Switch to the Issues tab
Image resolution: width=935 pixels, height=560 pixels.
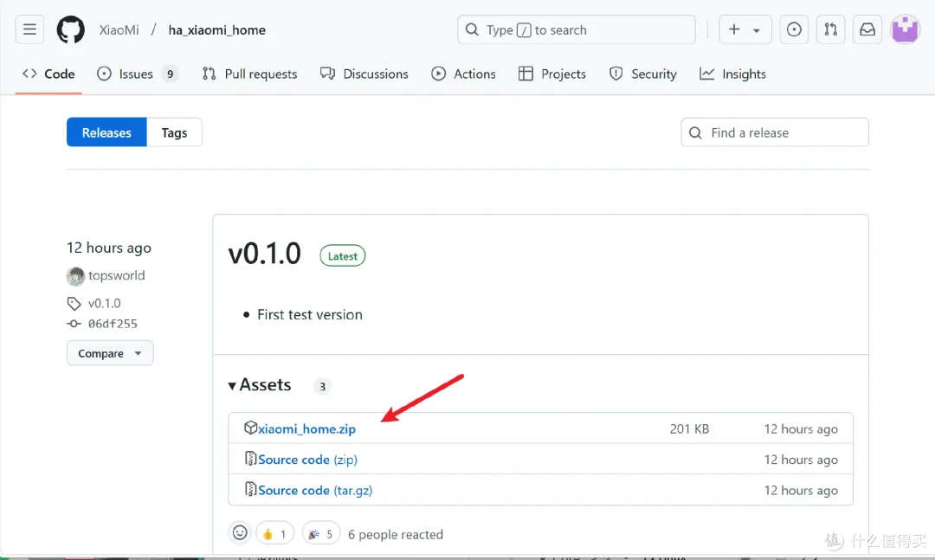[137, 74]
